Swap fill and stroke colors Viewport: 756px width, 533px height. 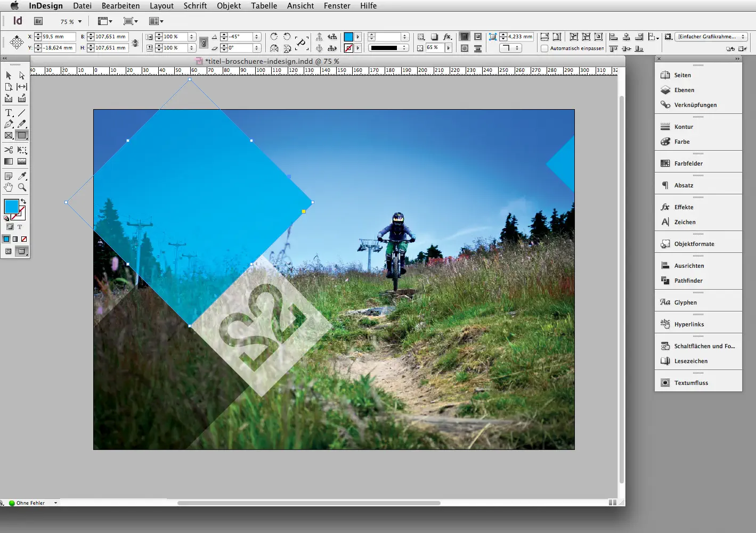click(25, 201)
